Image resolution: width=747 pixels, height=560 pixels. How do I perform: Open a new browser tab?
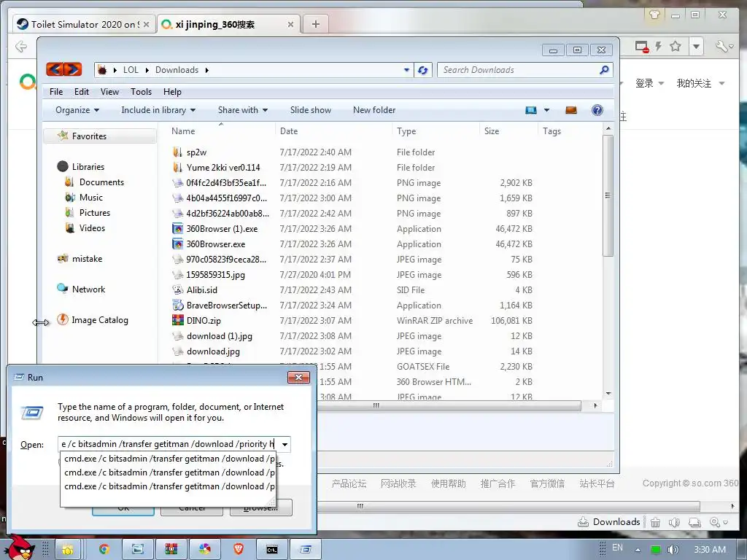tap(315, 24)
